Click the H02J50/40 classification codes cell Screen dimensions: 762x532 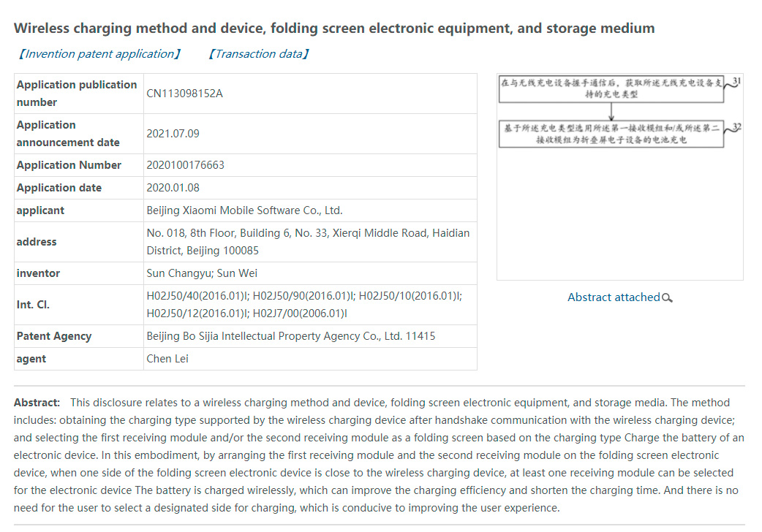point(303,305)
